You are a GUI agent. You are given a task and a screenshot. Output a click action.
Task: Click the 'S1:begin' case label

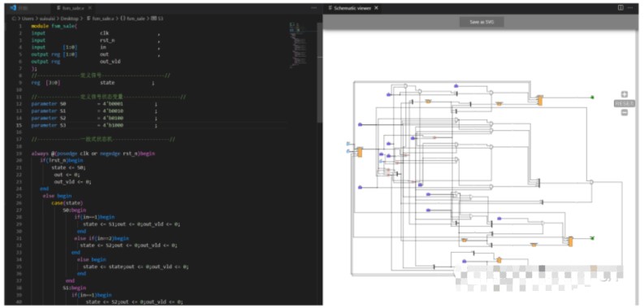pos(75,288)
